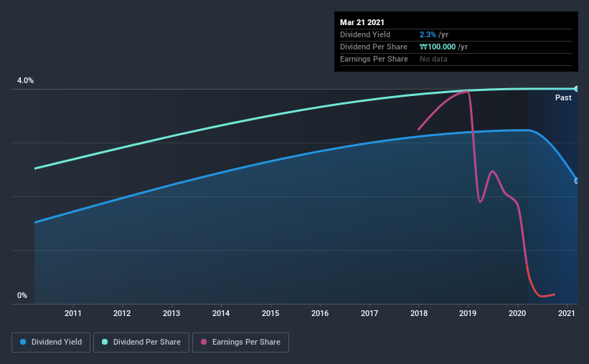Click the Mar 21 2021 tooltip header
The height and width of the screenshot is (364, 589).
(362, 22)
